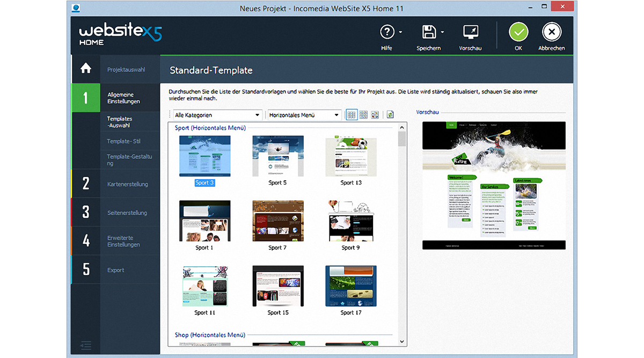Viewport: 644px width, 358px height.
Task: Collapse sidebar using bottom-left arrow icon
Action: tap(86, 346)
